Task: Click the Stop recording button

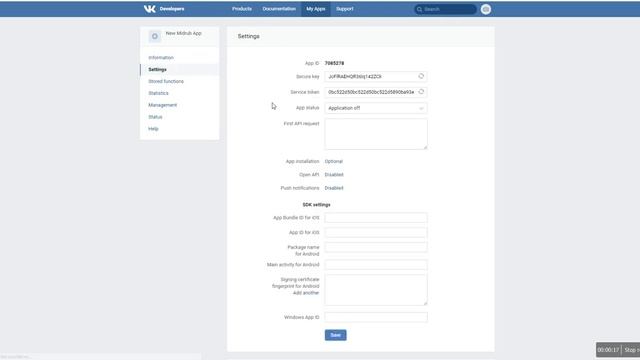Action: (x=631, y=350)
